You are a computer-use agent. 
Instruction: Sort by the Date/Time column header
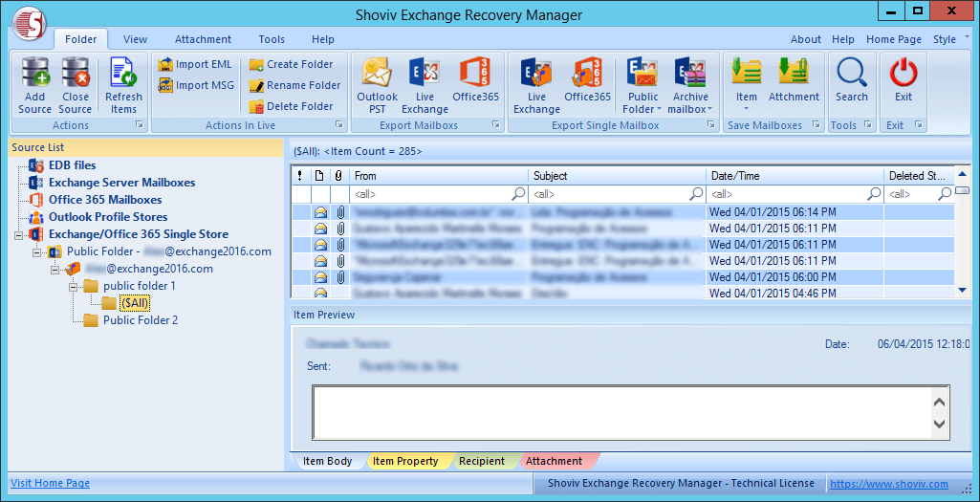795,176
